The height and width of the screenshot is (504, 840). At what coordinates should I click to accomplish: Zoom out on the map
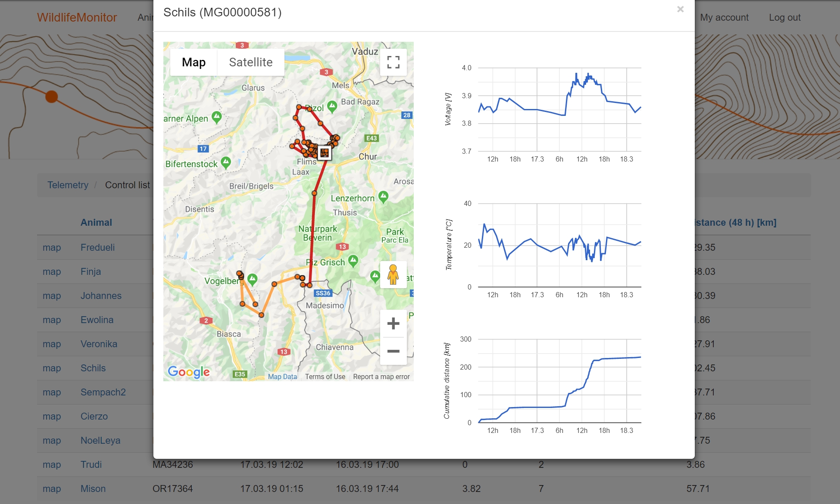[393, 352]
